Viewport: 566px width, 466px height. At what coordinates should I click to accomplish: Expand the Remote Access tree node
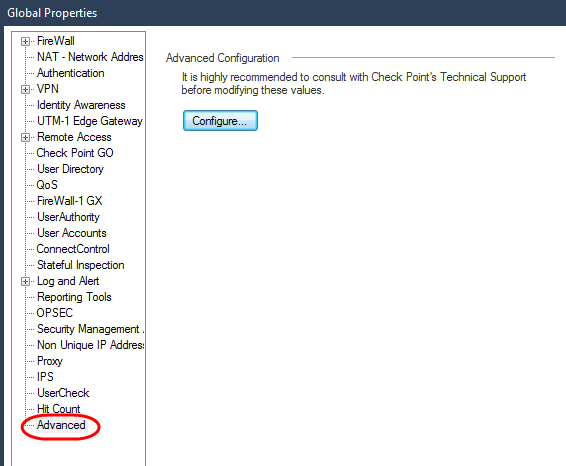pos(25,138)
